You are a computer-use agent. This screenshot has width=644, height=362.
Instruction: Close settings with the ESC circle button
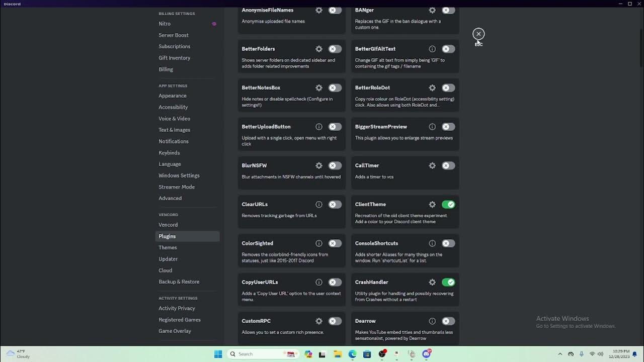pos(478,34)
